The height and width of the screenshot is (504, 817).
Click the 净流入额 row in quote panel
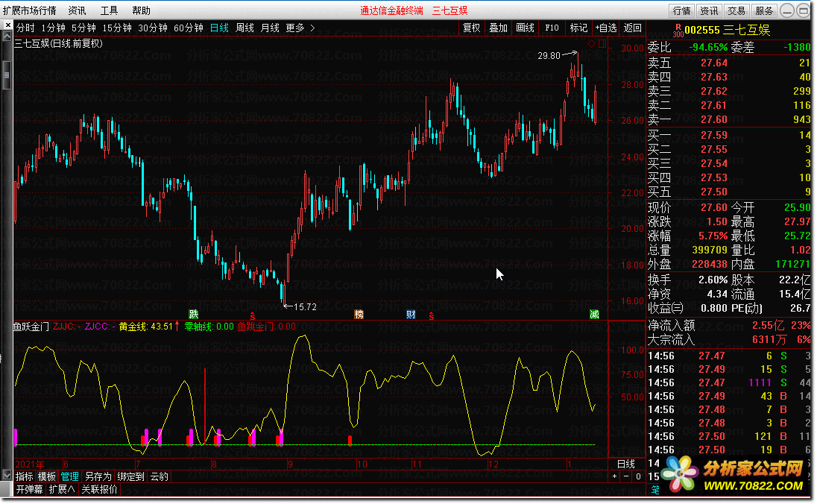click(x=728, y=325)
